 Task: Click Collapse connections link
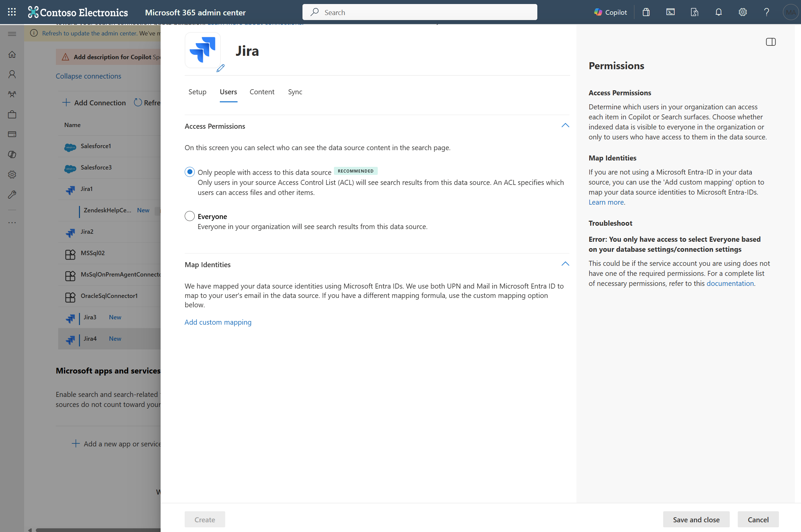[x=88, y=76]
